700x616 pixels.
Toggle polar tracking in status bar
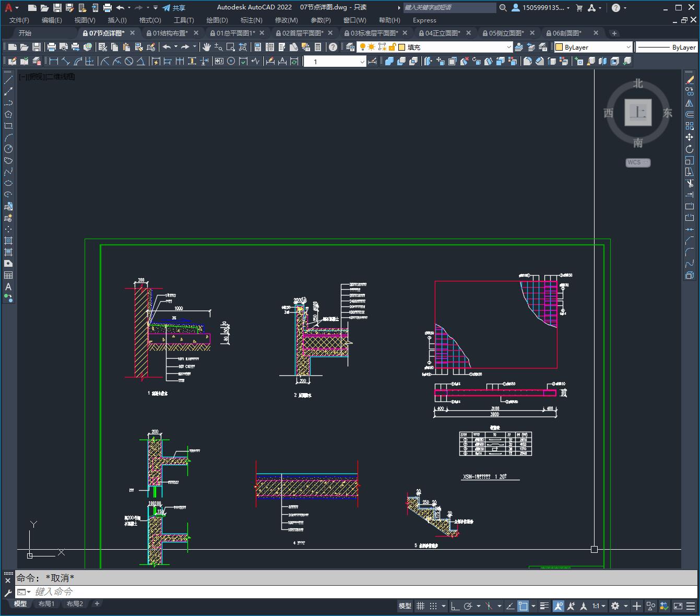point(468,606)
